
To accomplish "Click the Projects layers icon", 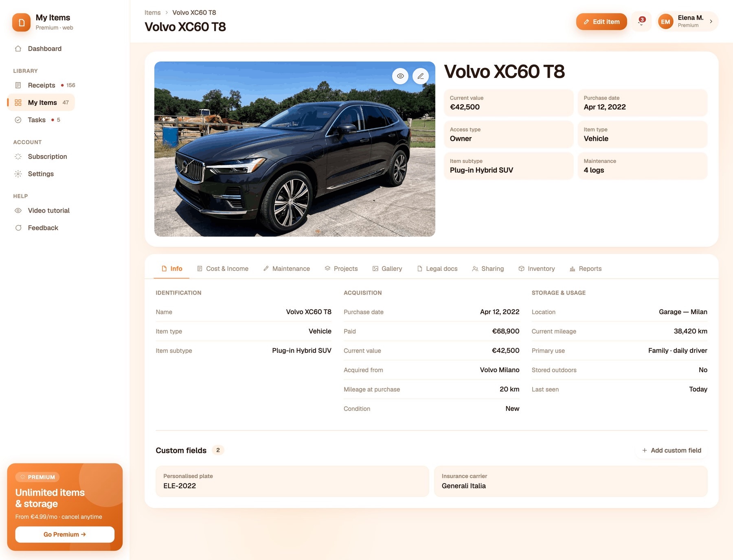I will coord(327,269).
